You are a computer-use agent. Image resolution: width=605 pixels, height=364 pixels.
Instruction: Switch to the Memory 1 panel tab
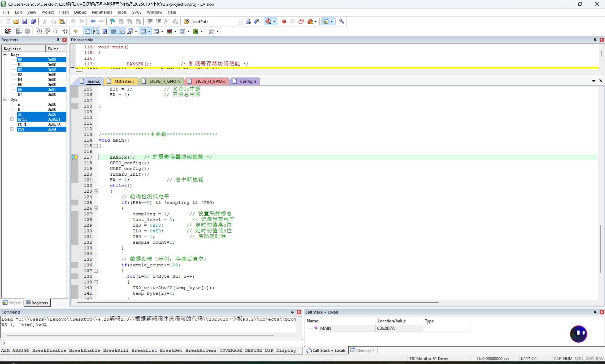pyautogui.click(x=362, y=350)
